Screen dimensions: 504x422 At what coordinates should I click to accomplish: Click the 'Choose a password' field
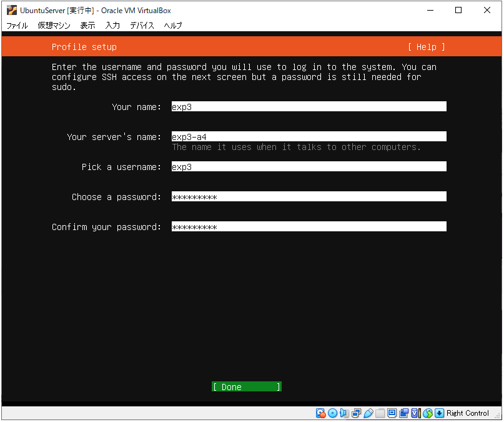tap(309, 197)
